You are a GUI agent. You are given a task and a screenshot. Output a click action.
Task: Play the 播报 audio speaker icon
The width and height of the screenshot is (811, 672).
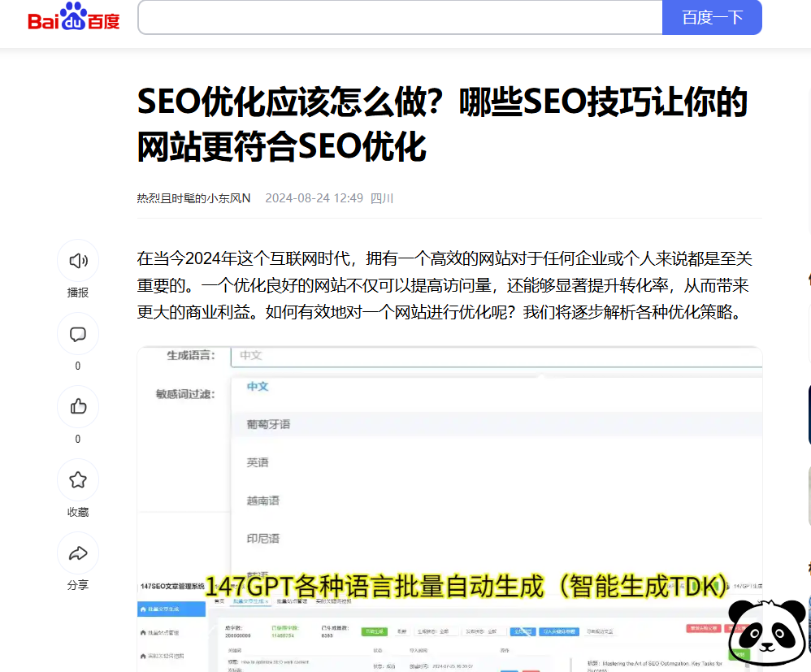click(78, 261)
